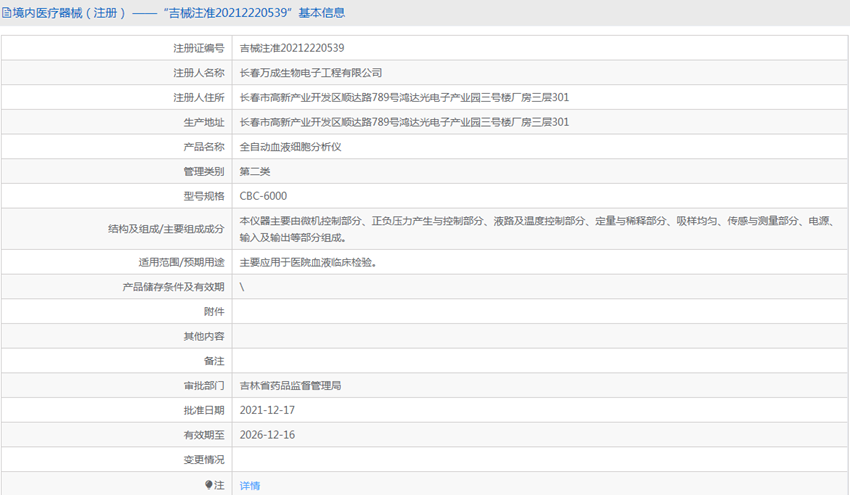Click the empty 备注 value cell
850x495 pixels.
540,361
